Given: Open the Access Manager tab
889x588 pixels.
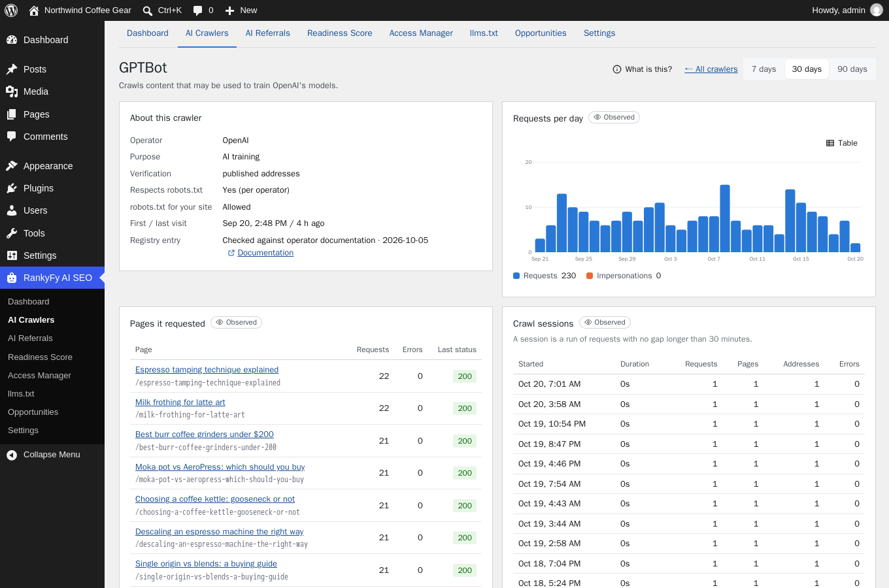Looking at the screenshot, I should coord(421,33).
